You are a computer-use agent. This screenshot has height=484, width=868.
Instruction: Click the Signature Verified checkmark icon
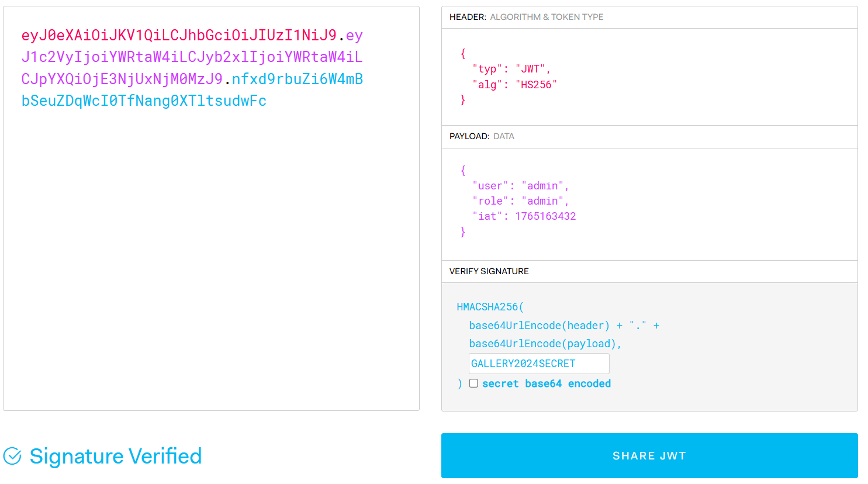click(12, 456)
